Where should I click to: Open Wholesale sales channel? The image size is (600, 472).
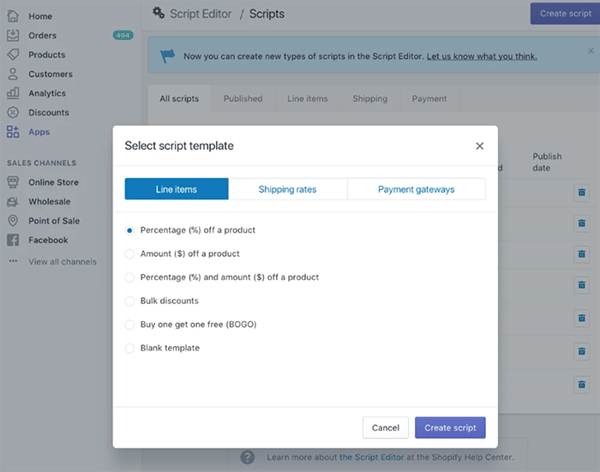pyautogui.click(x=49, y=202)
